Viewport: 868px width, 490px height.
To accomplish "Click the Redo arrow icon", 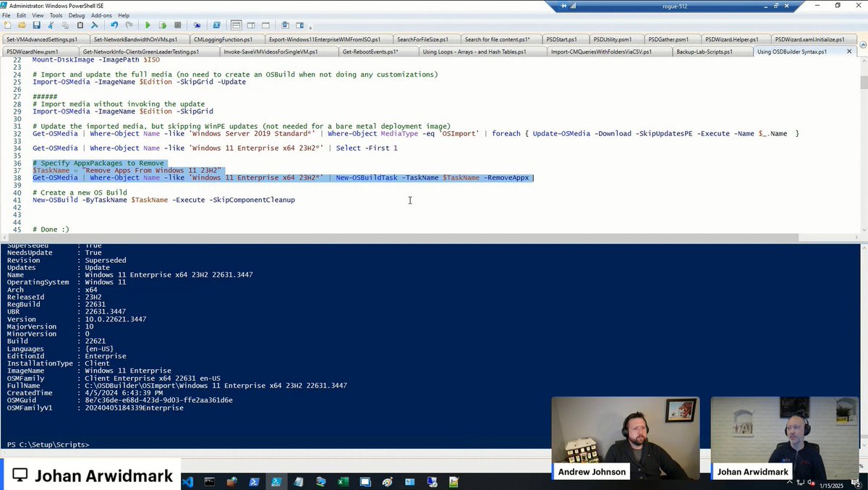I will click(129, 25).
